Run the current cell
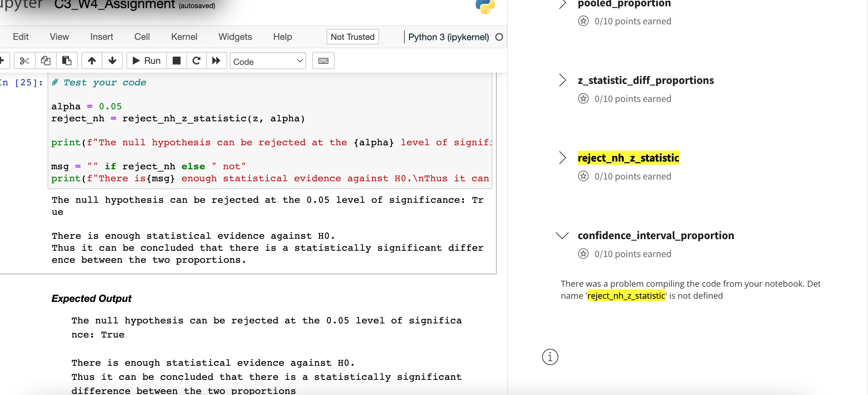Screen dimensions: 868x395 point(147,61)
